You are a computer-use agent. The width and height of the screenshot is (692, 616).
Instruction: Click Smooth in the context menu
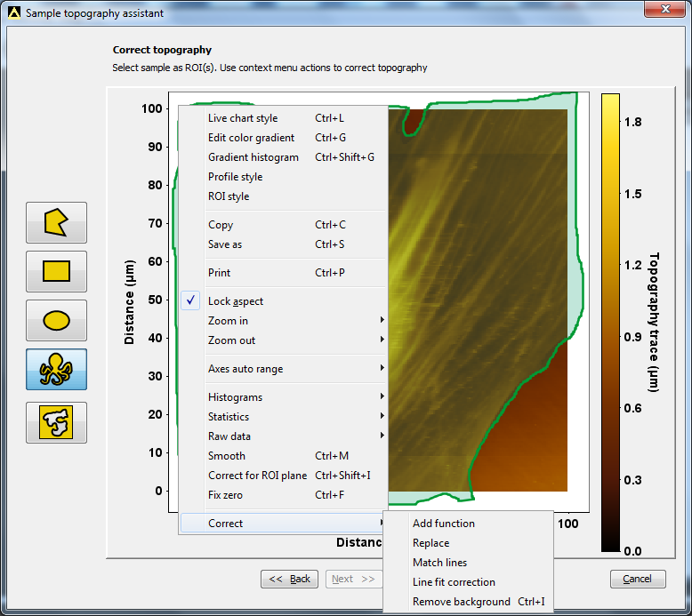click(x=227, y=456)
